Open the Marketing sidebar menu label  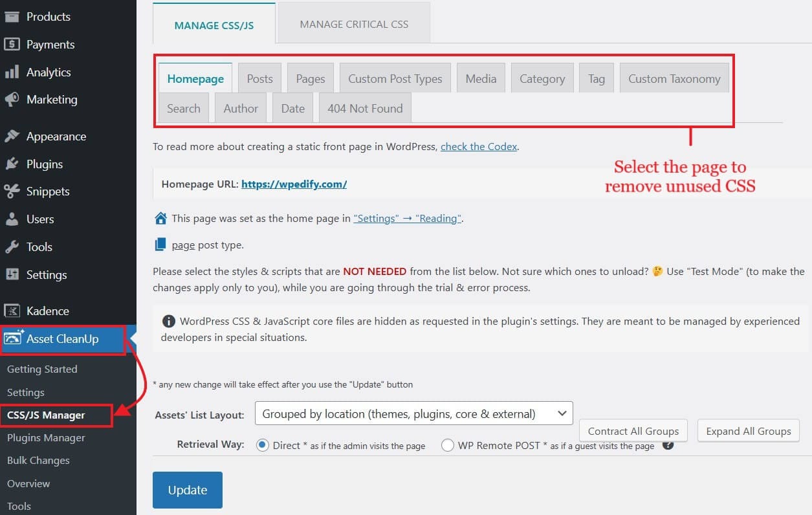click(x=52, y=99)
